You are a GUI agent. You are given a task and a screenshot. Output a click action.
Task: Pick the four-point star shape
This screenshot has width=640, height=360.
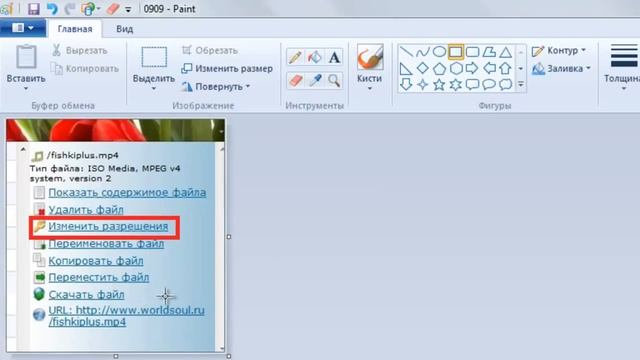click(x=423, y=84)
